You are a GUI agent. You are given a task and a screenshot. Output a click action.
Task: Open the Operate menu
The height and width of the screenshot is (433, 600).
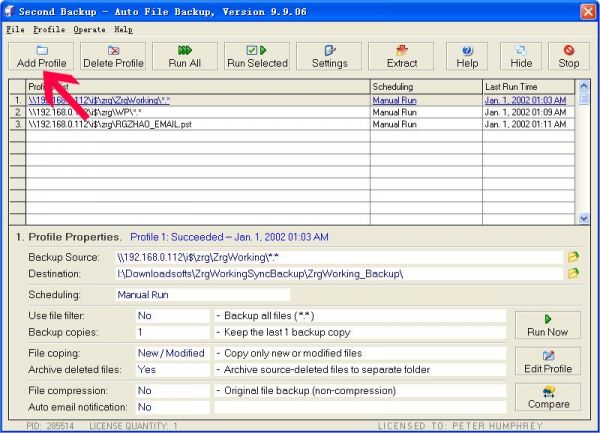(89, 30)
